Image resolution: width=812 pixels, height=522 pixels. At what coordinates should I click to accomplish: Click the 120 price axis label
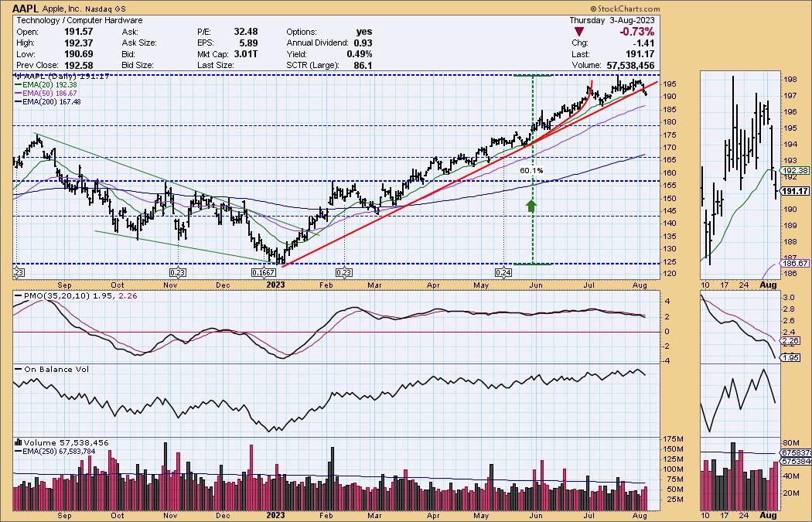[670, 274]
